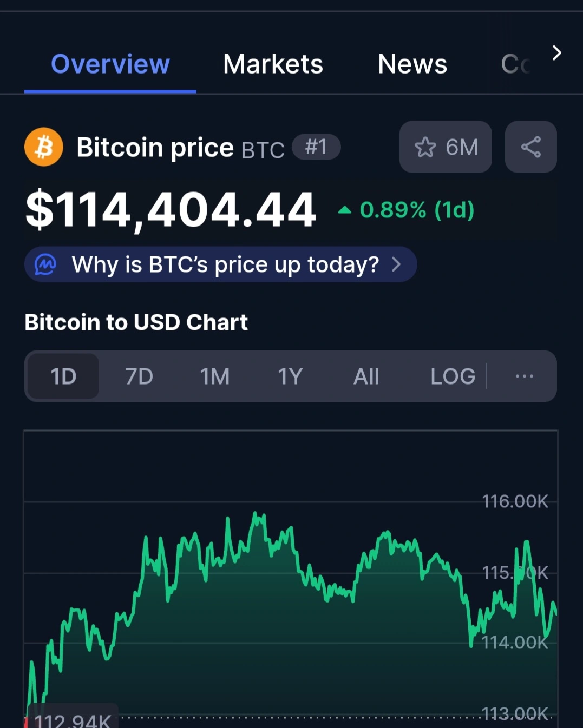Switch chart to 1M range
The height and width of the screenshot is (728, 583).
coord(215,376)
